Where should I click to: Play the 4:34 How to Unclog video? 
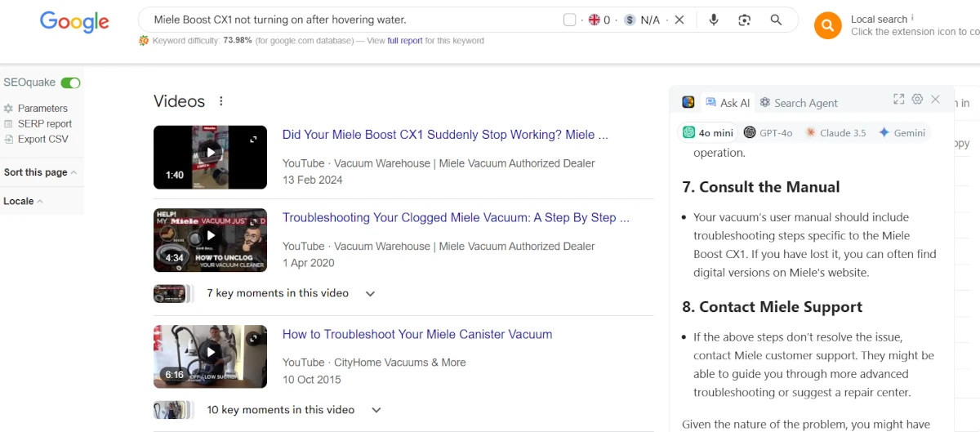click(x=210, y=239)
